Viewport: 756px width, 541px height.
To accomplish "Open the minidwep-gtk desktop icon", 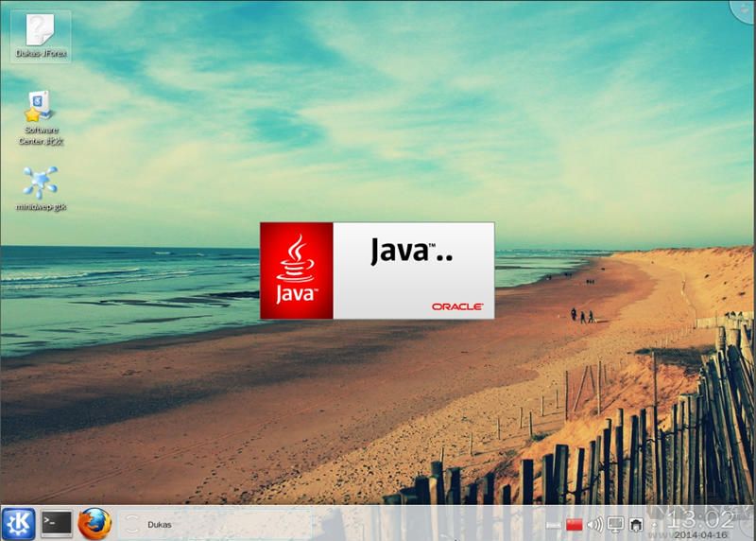I will pyautogui.click(x=40, y=187).
